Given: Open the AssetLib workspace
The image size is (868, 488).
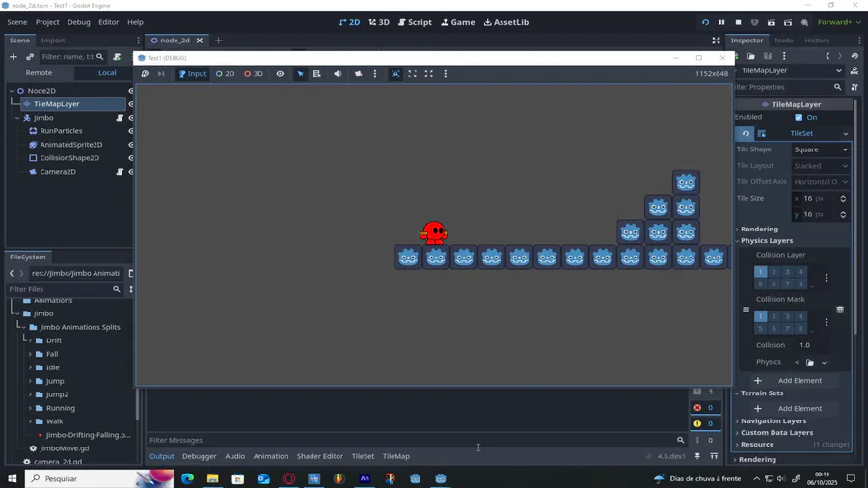Looking at the screenshot, I should point(506,23).
